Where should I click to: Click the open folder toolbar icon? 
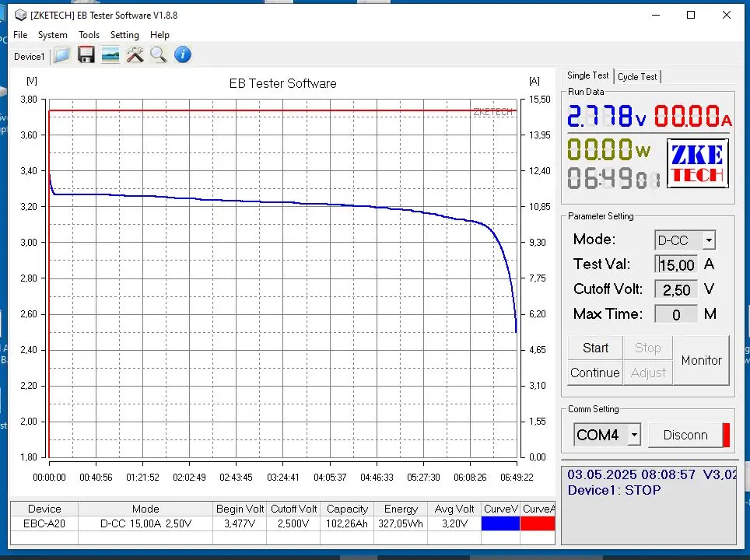click(x=62, y=55)
